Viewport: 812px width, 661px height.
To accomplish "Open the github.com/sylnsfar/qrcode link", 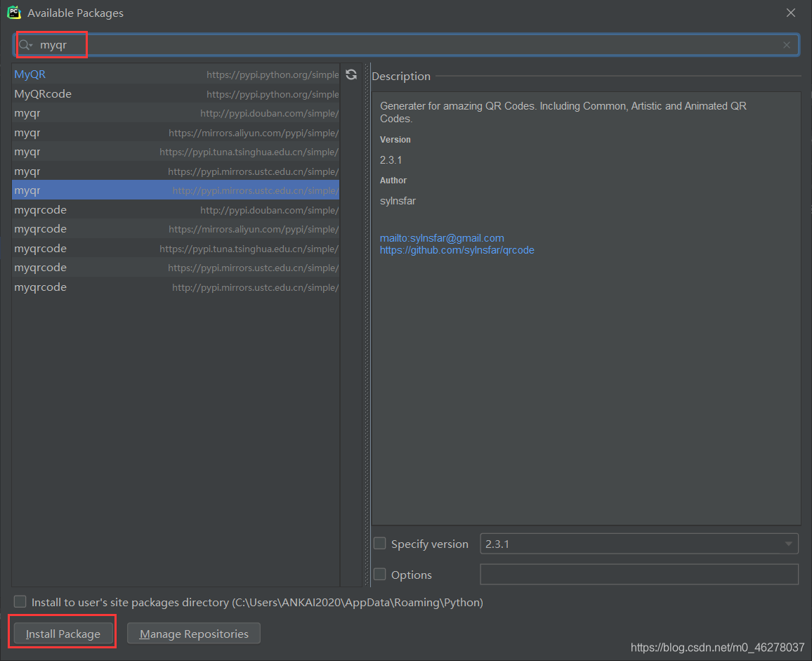I will click(x=457, y=250).
